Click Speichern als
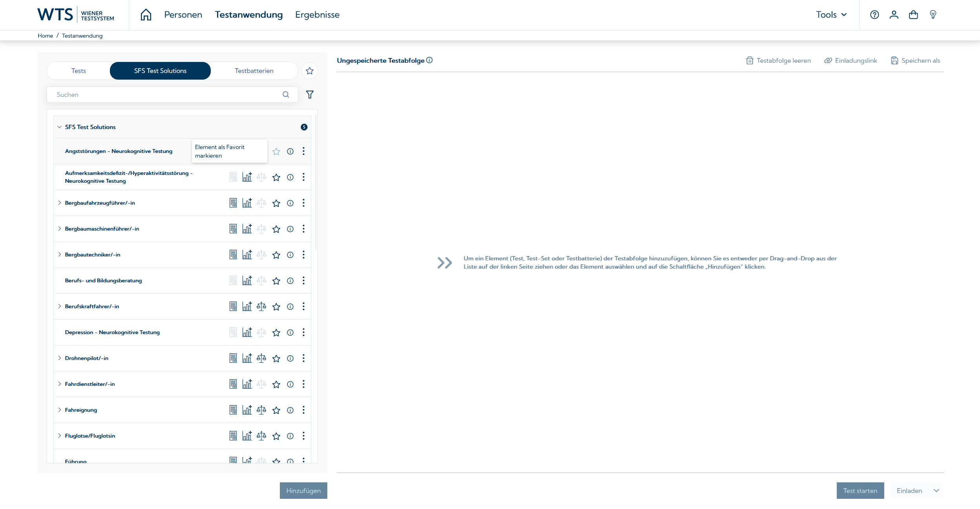This screenshot has height=509, width=980. [915, 60]
